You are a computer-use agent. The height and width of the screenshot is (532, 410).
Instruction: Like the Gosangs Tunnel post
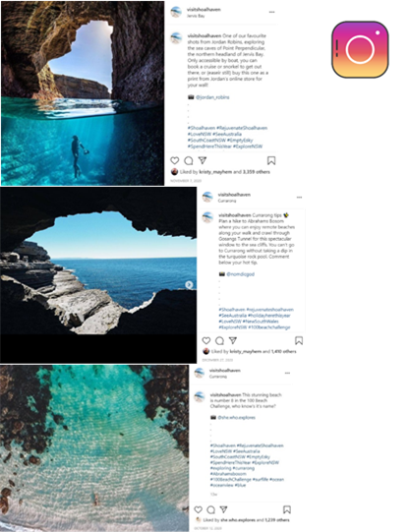coord(206,340)
